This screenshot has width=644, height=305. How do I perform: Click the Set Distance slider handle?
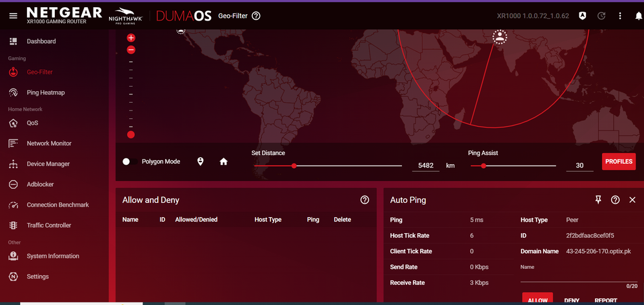[x=294, y=166]
